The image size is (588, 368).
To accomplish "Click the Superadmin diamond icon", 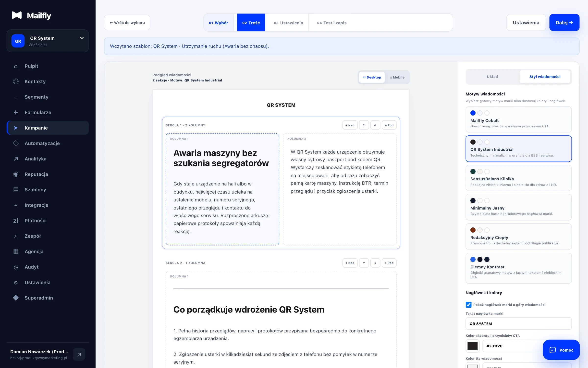I will (x=16, y=298).
